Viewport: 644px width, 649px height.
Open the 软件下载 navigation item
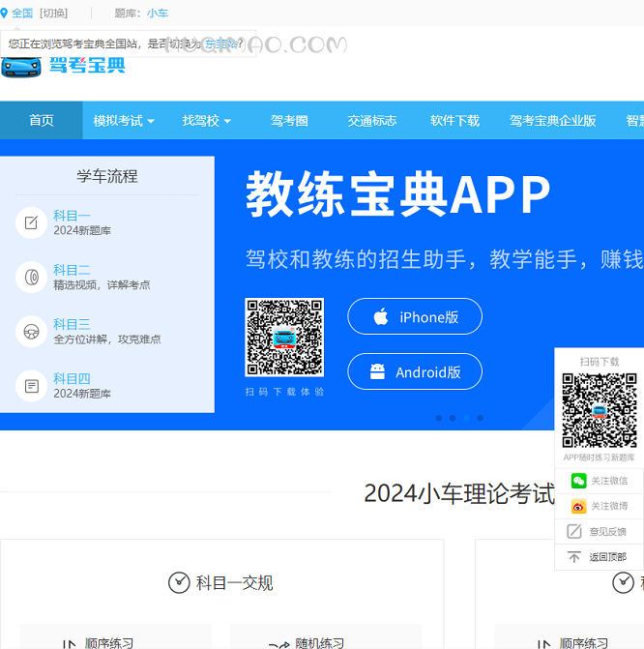454,121
